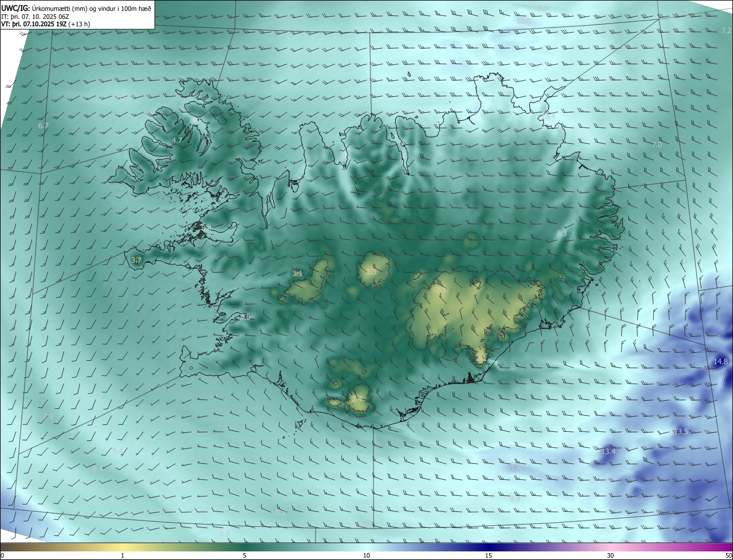The width and height of the screenshot is (733, 560).
Task: Click the 7.9 value label on the map
Action: pyautogui.click(x=48, y=416)
